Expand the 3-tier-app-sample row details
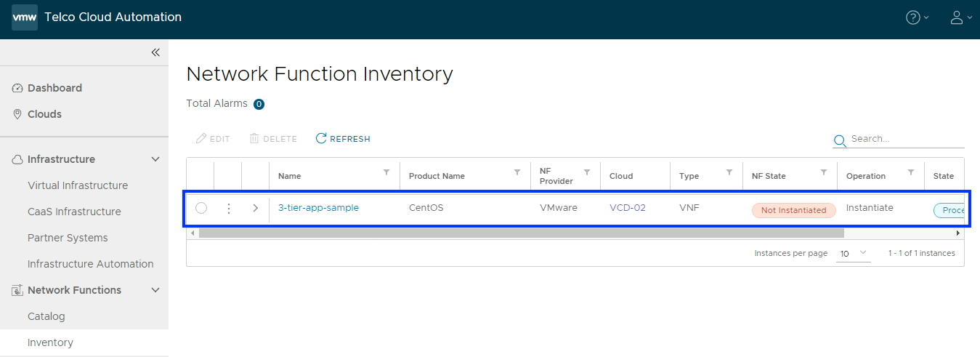 (255, 209)
